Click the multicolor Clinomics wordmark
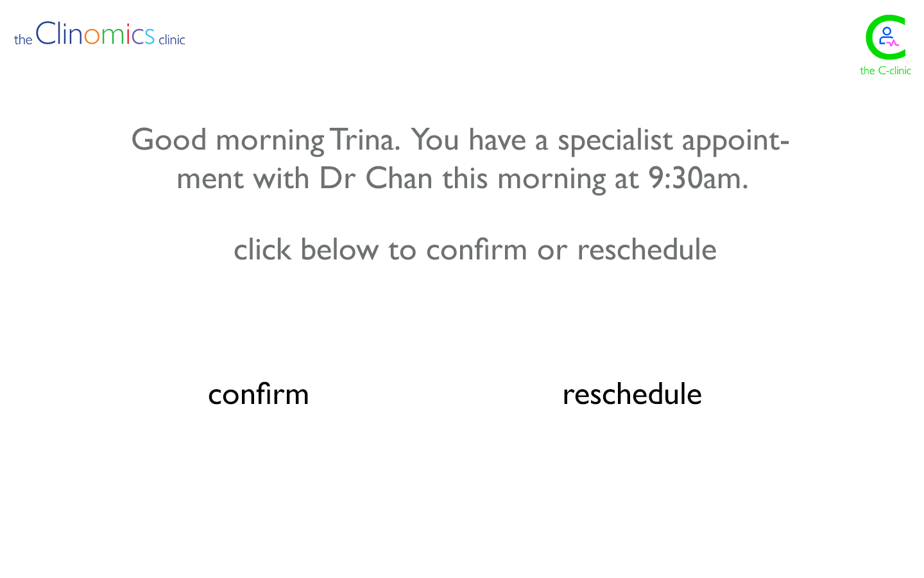Viewport: 924px width, 578px height. pos(95,34)
